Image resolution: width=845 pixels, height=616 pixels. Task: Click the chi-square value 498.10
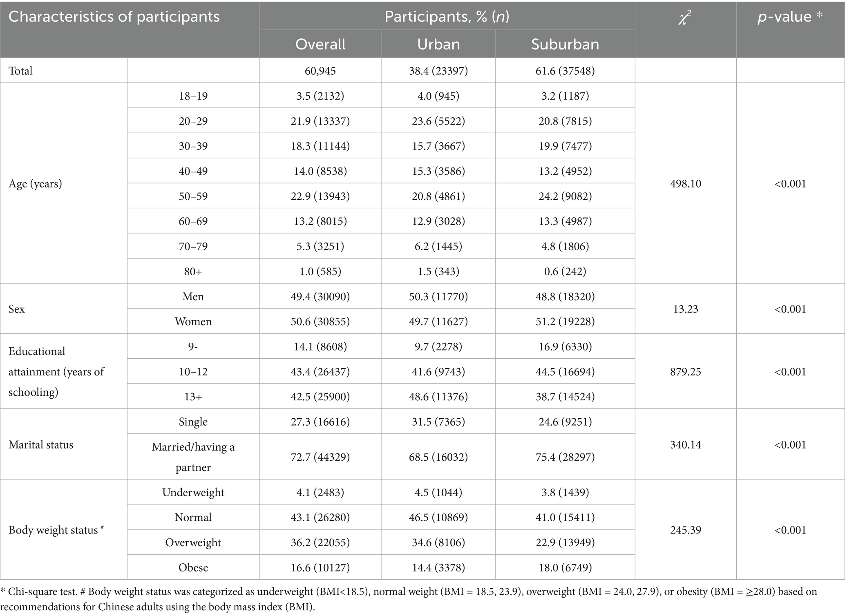(x=685, y=184)
